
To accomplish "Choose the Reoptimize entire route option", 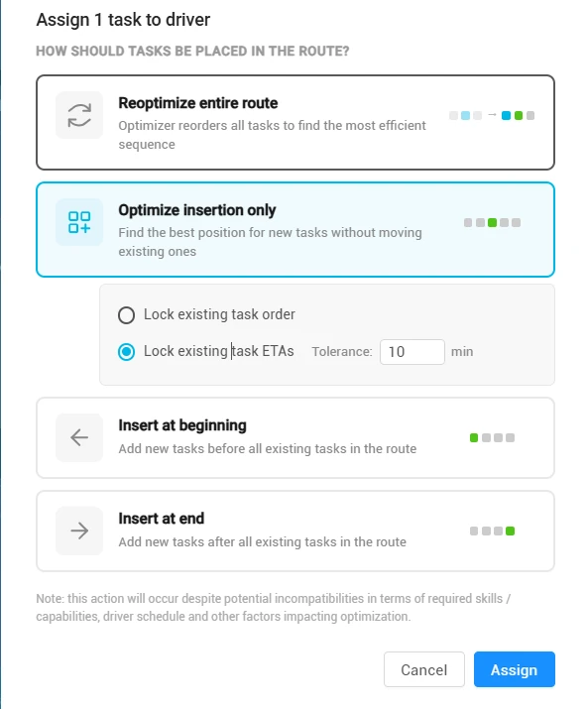I will click(295, 123).
